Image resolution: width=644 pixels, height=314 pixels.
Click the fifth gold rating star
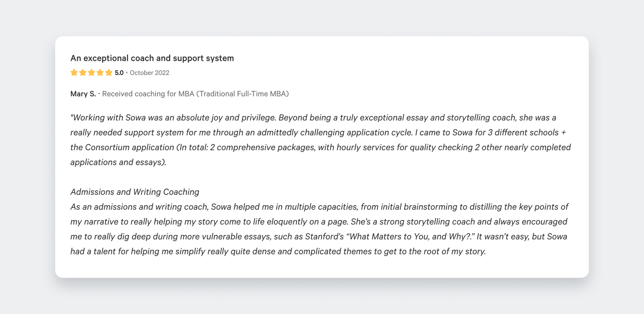click(x=109, y=73)
